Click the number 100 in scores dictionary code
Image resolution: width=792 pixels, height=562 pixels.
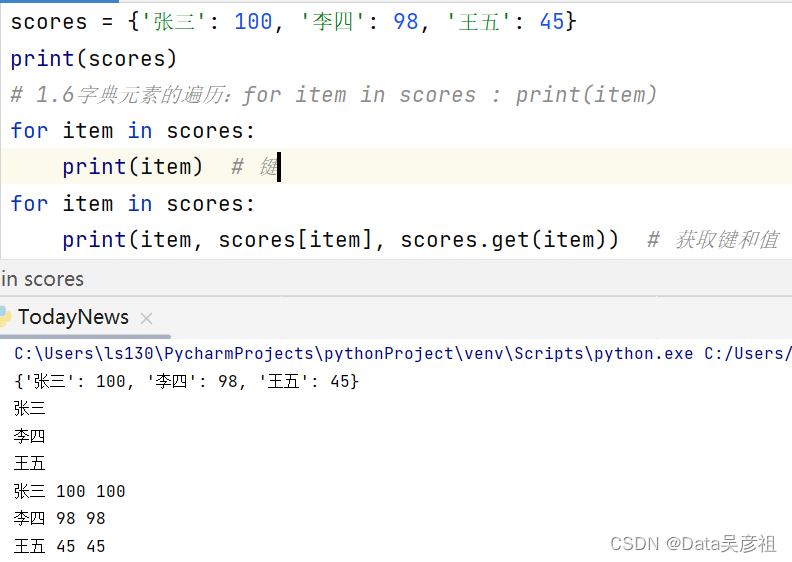click(x=253, y=22)
